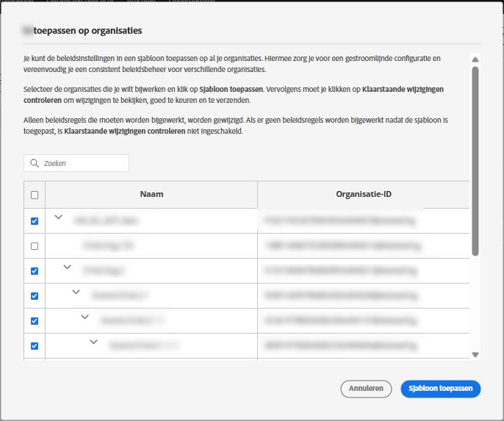Screen dimensions: 504x421
Task: Uncheck the first organization row checkbox
Action: tap(35, 221)
